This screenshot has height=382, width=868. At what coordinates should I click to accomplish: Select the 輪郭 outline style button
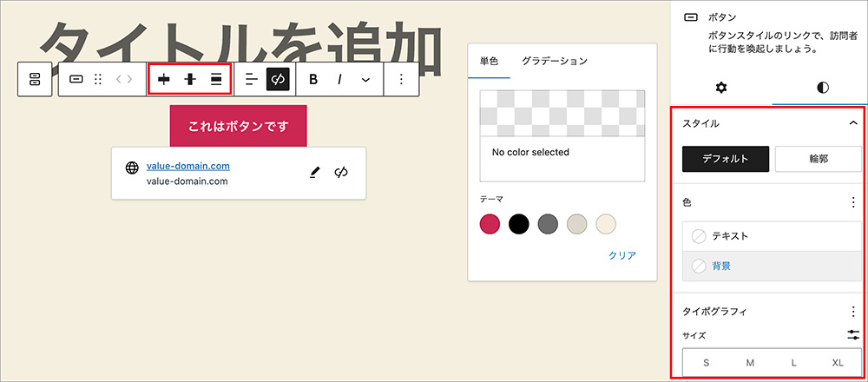click(x=817, y=159)
